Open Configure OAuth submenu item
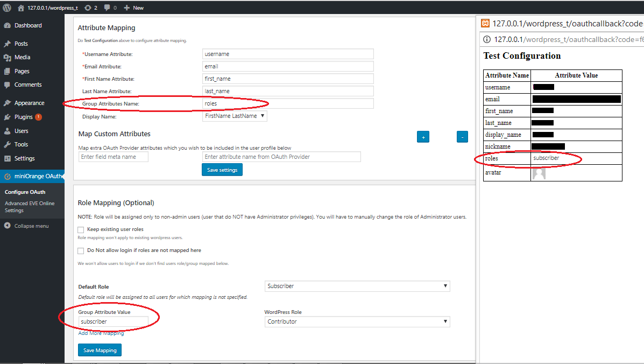The width and height of the screenshot is (644, 364). [x=25, y=192]
